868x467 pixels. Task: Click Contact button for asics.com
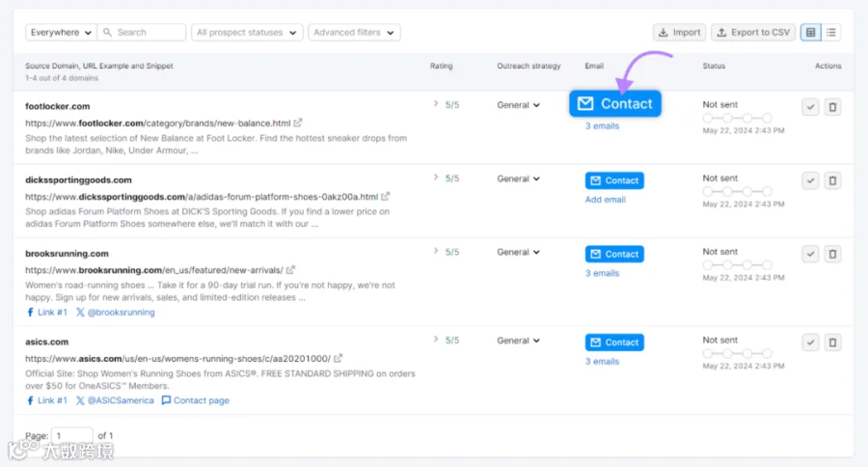(x=614, y=343)
